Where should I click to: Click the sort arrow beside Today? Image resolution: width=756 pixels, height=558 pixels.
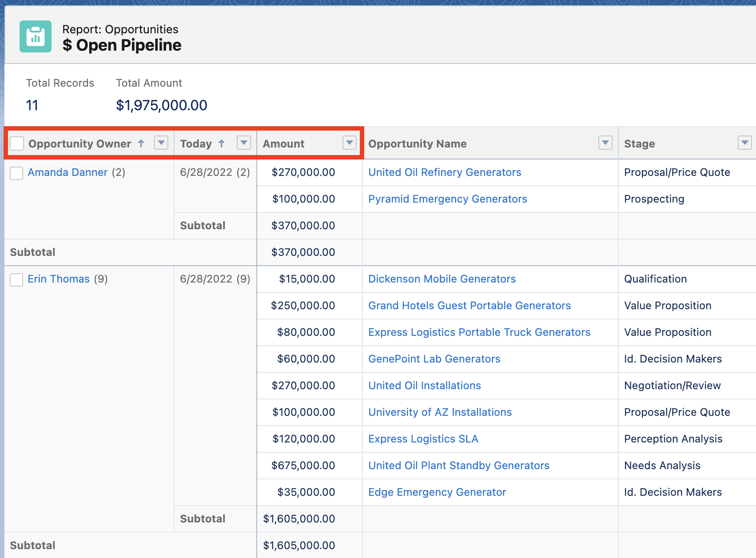[222, 143]
